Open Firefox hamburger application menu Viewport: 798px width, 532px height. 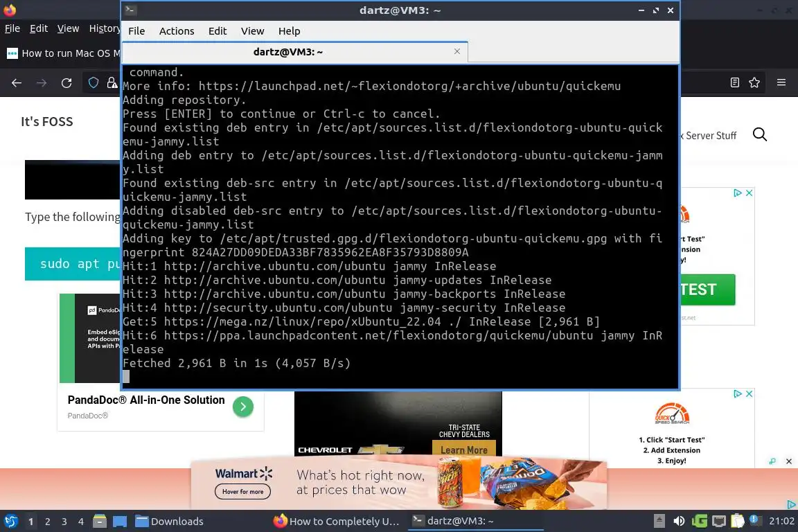pos(781,82)
